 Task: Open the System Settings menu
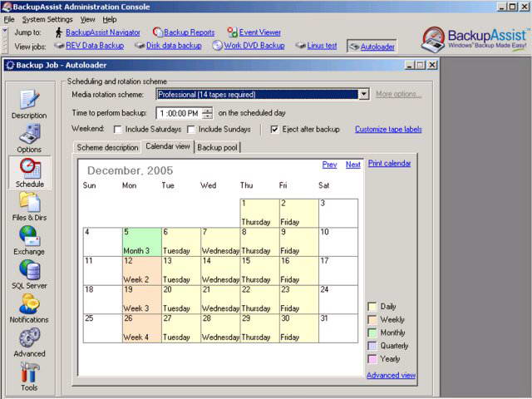47,20
